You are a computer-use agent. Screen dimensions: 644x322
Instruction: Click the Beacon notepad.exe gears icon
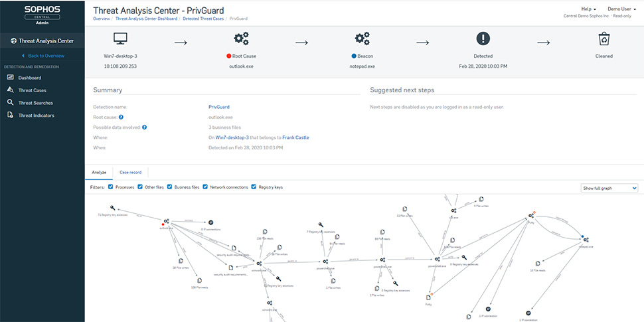pos(362,39)
